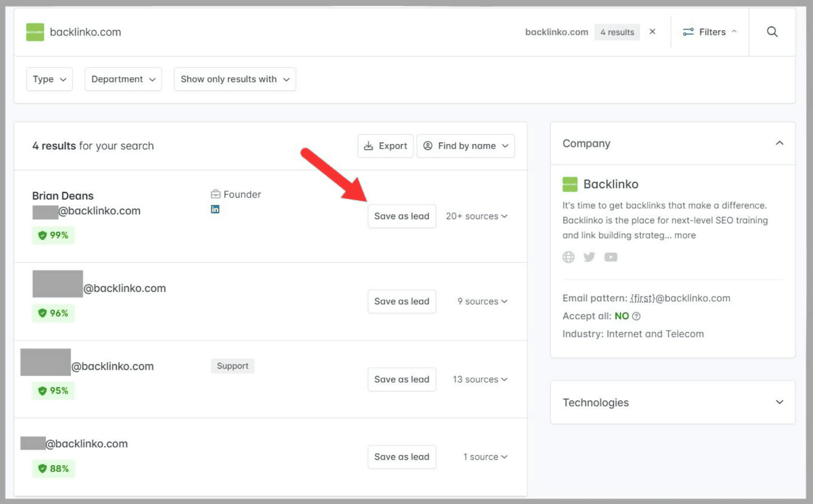Open the Filters panel toggle
The height and width of the screenshot is (504, 813).
[709, 32]
